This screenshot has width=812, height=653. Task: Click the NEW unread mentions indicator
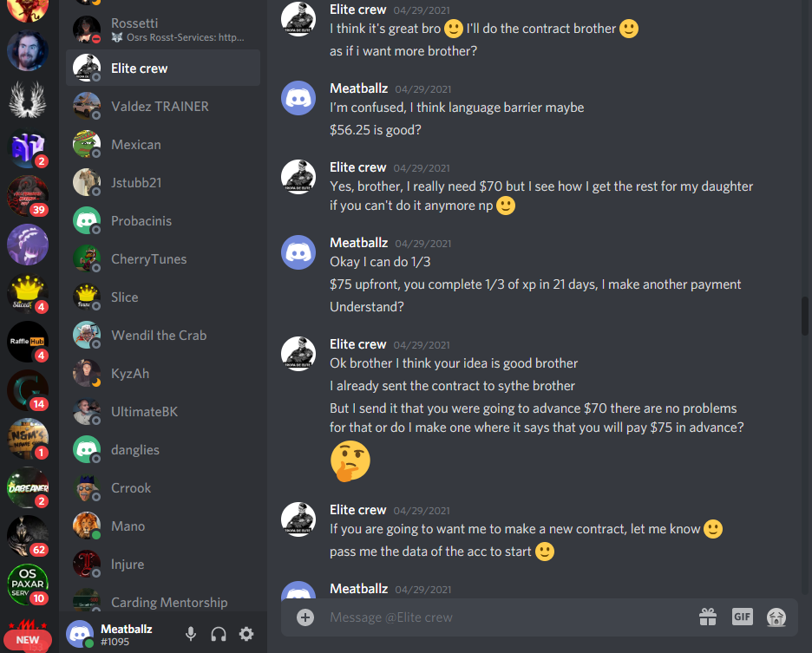28,640
